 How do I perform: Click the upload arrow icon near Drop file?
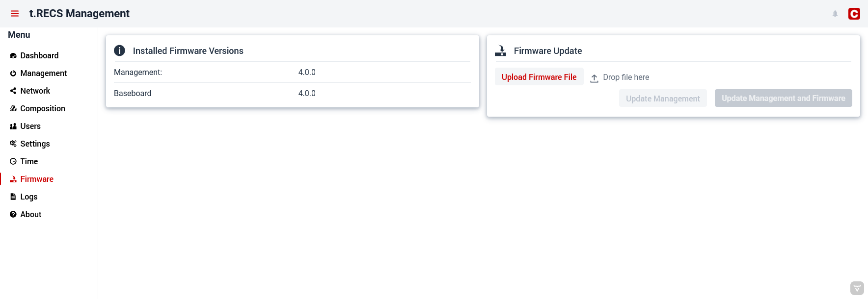[594, 78]
